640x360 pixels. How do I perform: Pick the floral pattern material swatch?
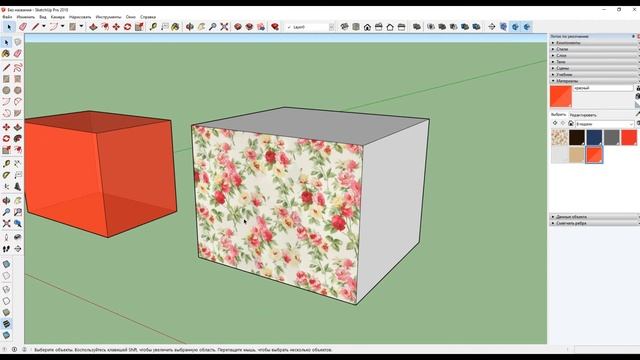click(x=559, y=137)
